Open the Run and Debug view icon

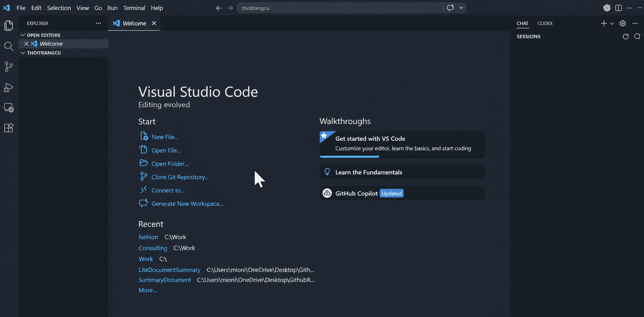[9, 88]
